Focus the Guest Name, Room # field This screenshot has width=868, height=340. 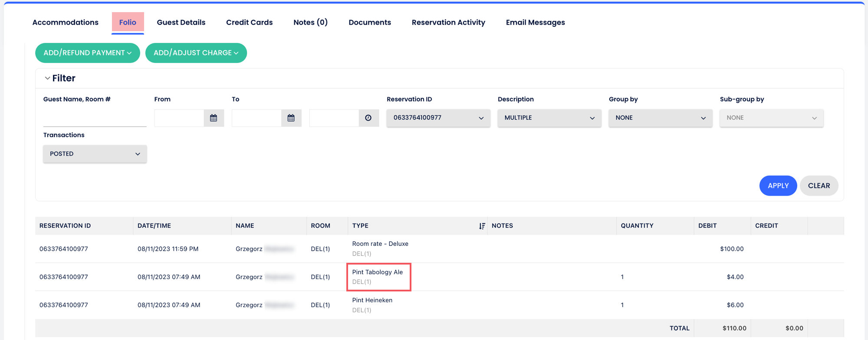click(x=95, y=118)
